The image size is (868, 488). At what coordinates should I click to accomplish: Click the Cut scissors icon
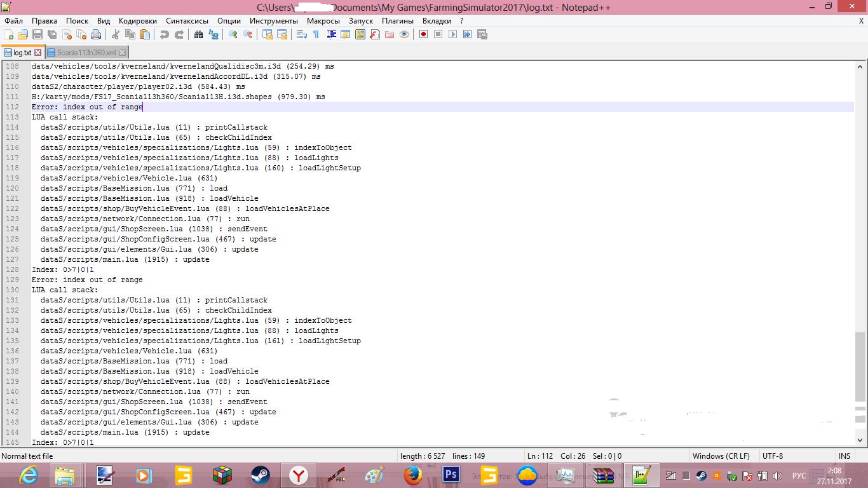pyautogui.click(x=116, y=34)
